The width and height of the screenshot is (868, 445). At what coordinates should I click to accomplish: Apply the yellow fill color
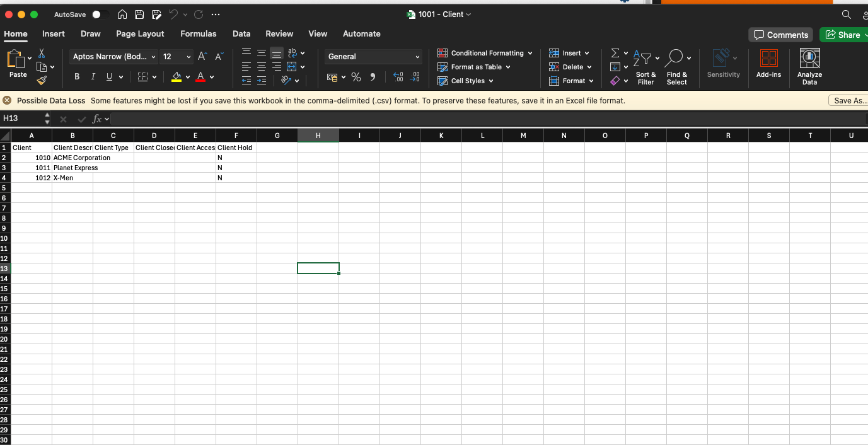tap(176, 77)
